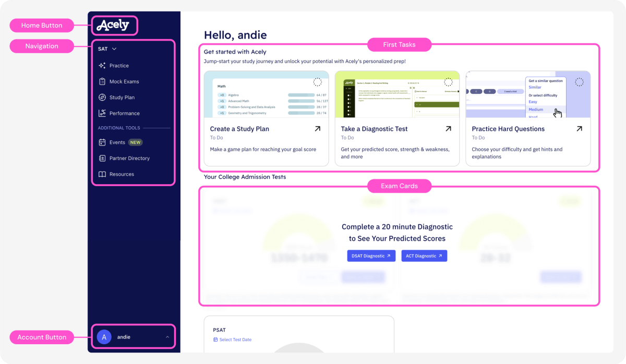Click the Events calendar icon
Screen dimensions: 626x364
[102, 142]
